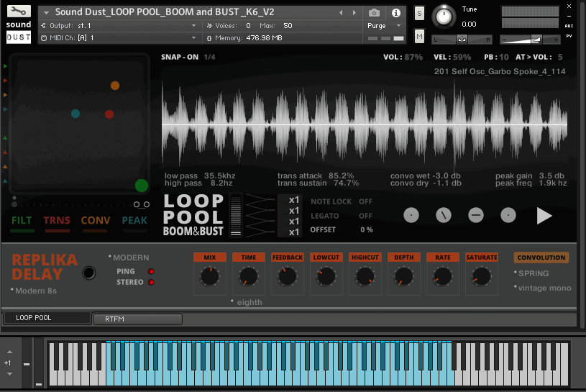Select the TRNS tab
Viewport: 586px width, 392px height.
(57, 221)
